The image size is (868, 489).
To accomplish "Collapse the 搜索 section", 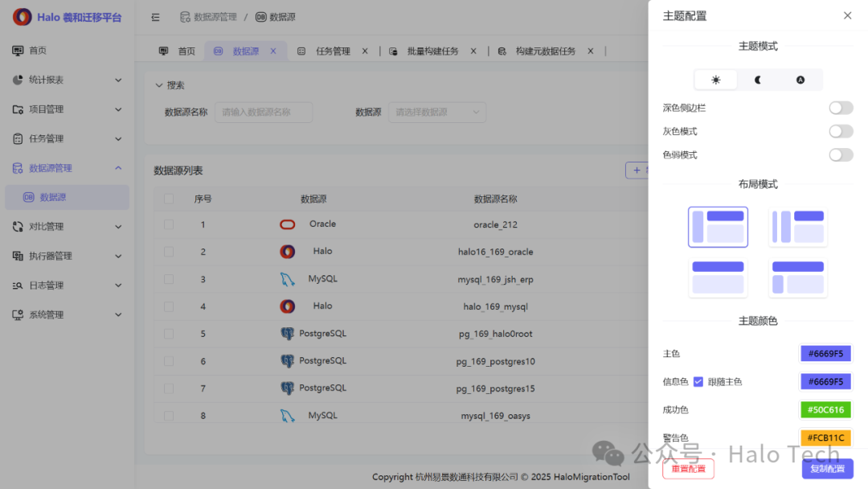I will point(170,85).
